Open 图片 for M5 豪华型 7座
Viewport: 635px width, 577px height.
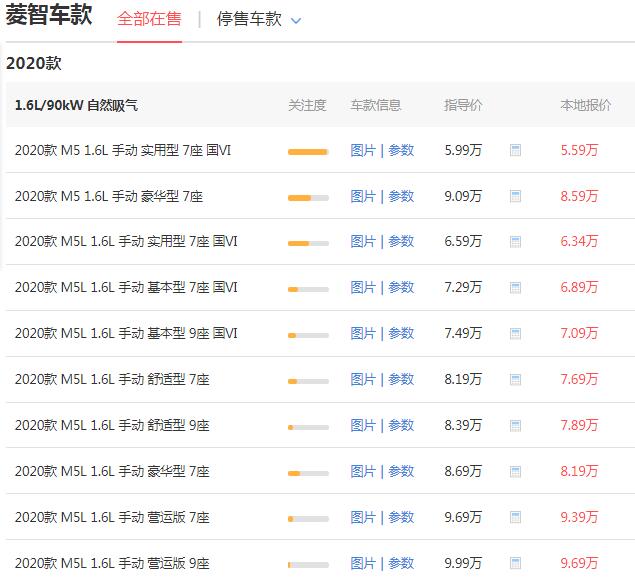coord(363,196)
